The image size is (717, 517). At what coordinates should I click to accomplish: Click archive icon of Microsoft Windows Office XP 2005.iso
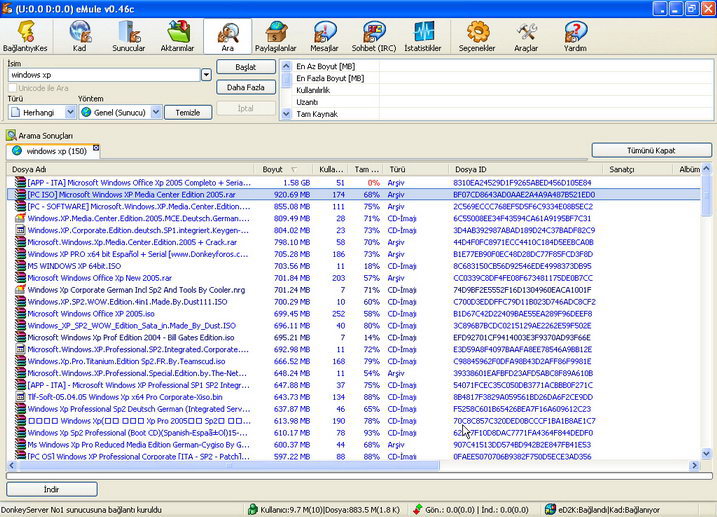click(20, 313)
